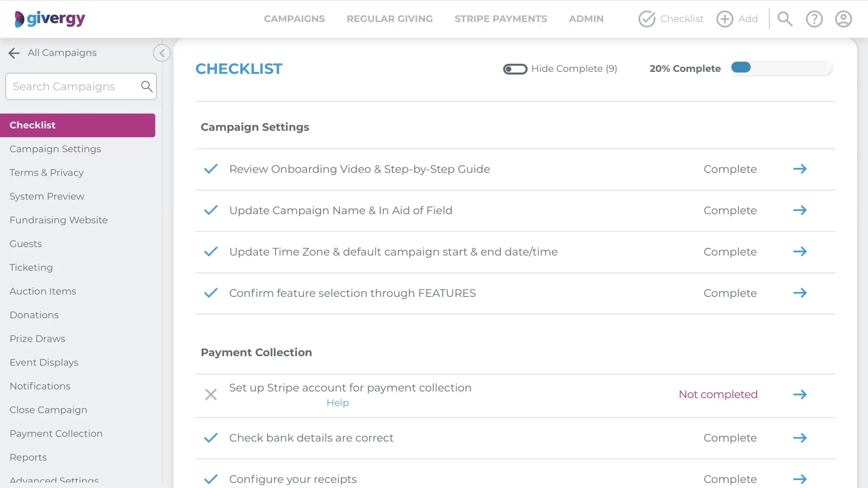The width and height of the screenshot is (868, 488).
Task: Open Ticketing in the sidebar
Action: (x=31, y=267)
